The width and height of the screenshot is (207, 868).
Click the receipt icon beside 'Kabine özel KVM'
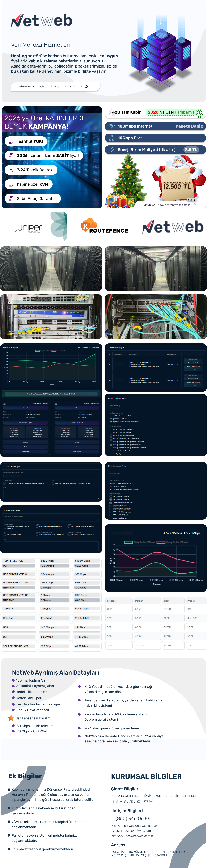pos(11,184)
